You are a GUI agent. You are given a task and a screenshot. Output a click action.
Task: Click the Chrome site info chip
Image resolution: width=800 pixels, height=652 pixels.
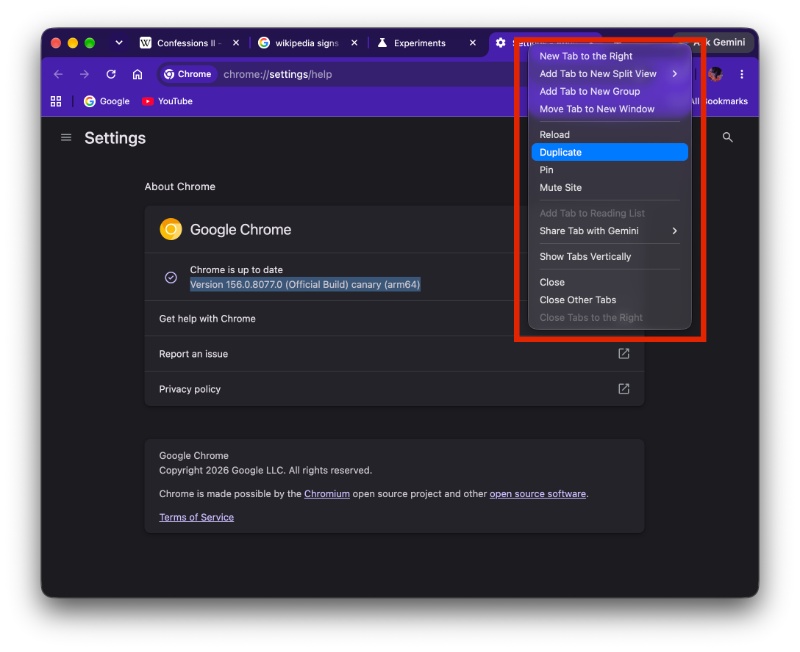click(188, 74)
